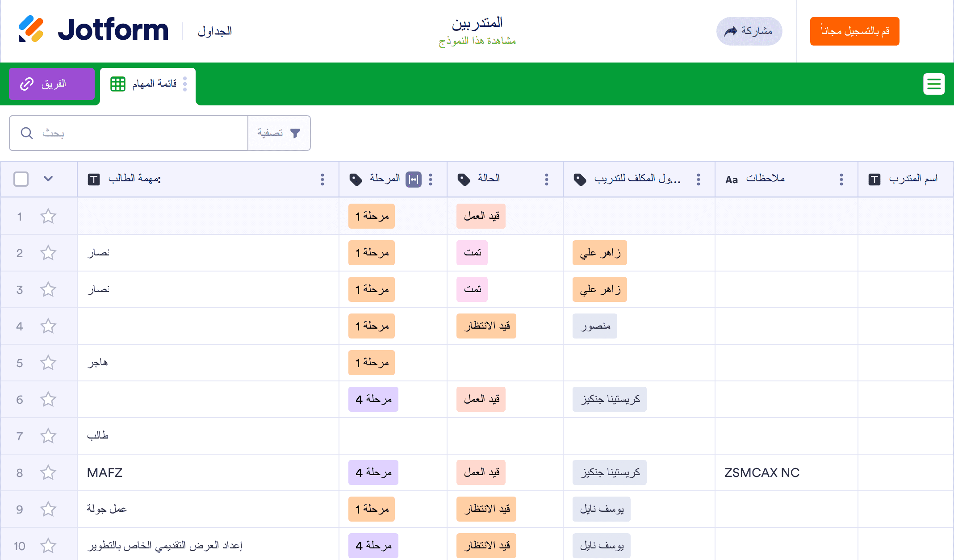
Task: Click the مرحلة 4 purple tag in row 6
Action: click(373, 399)
